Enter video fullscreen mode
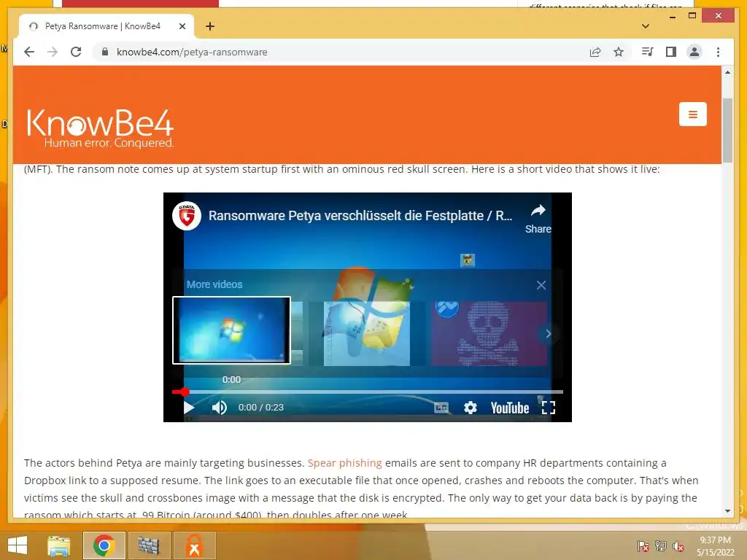The width and height of the screenshot is (747, 560). [549, 408]
